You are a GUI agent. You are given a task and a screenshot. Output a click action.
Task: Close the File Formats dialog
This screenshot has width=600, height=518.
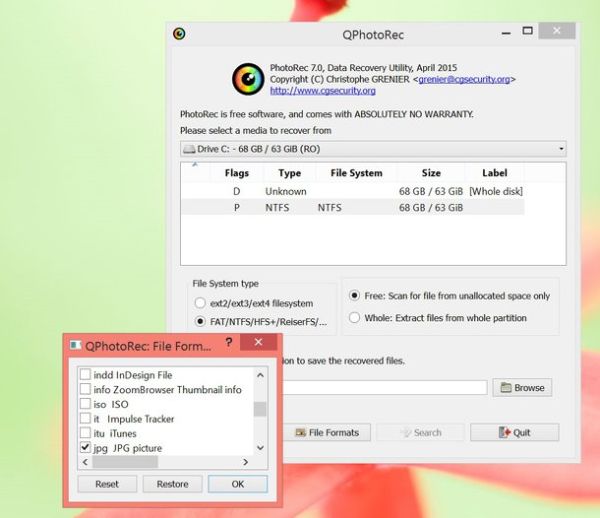pyautogui.click(x=259, y=342)
